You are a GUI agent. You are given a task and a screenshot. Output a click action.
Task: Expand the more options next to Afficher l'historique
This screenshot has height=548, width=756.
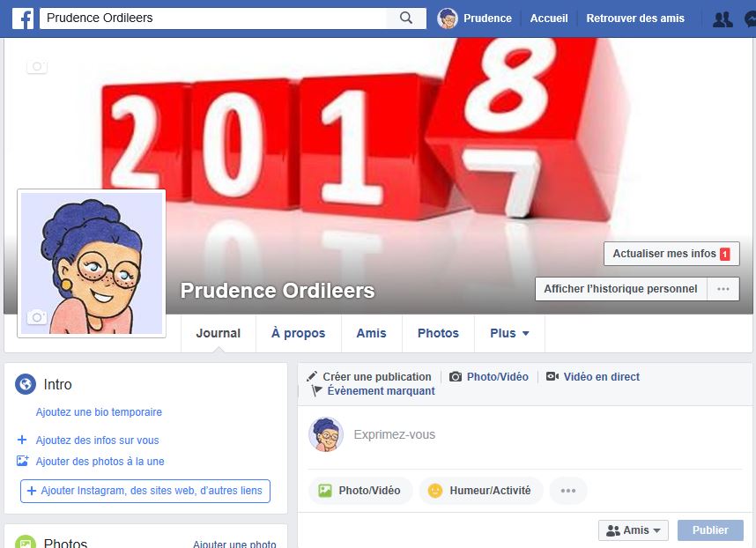[723, 289]
